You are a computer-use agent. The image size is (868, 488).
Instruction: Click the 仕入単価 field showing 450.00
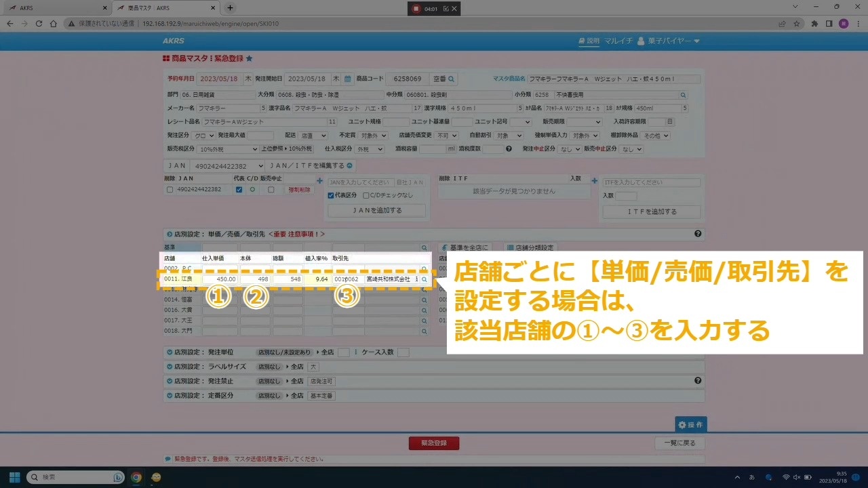click(x=219, y=279)
